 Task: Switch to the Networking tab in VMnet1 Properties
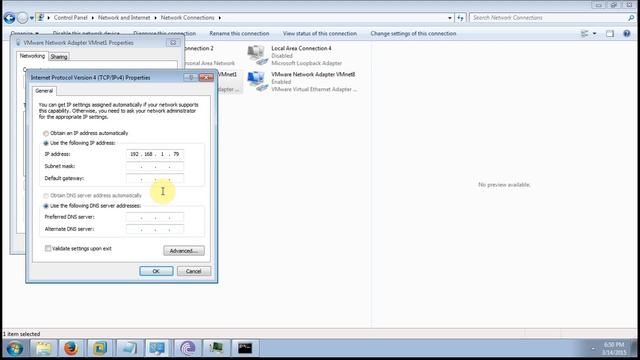coord(32,56)
